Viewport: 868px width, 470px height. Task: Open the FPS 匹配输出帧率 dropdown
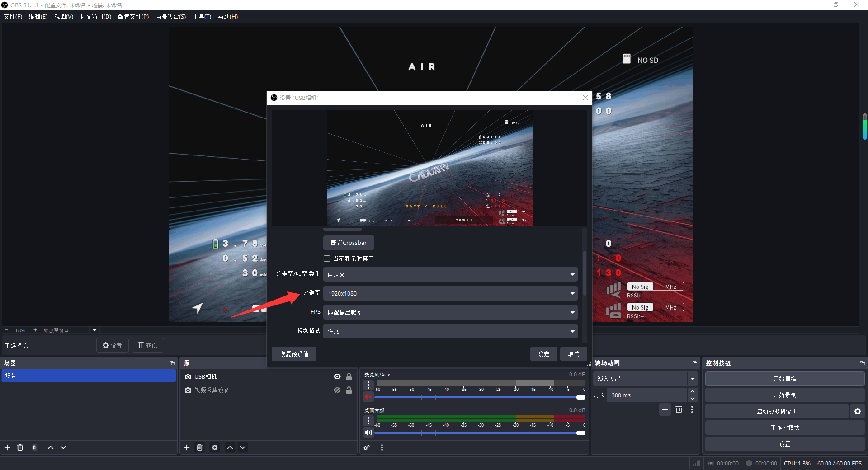(450, 312)
